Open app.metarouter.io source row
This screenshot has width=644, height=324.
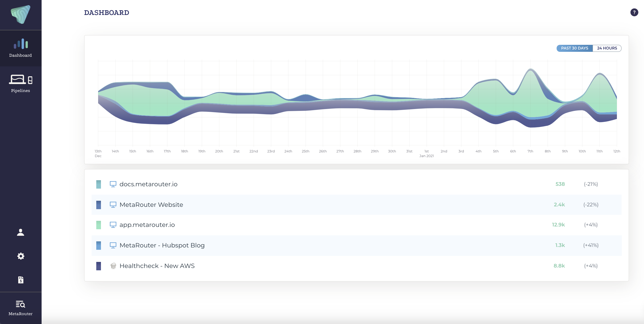click(x=357, y=225)
